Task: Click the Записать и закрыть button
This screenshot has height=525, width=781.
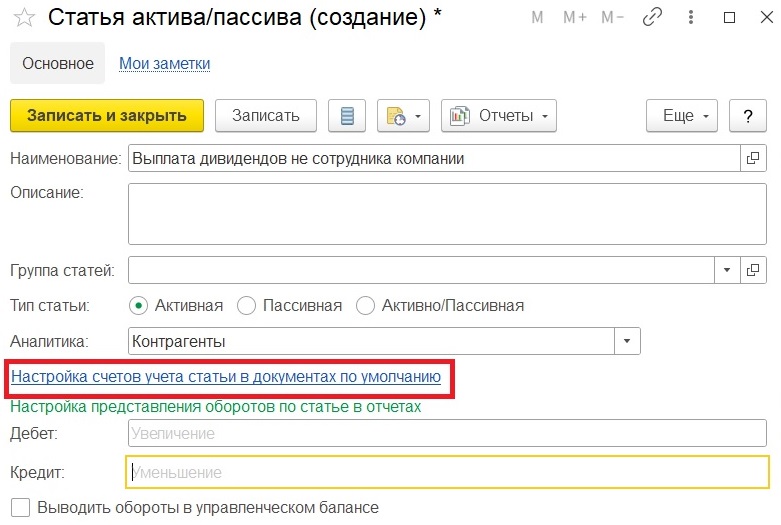Action: tap(107, 116)
